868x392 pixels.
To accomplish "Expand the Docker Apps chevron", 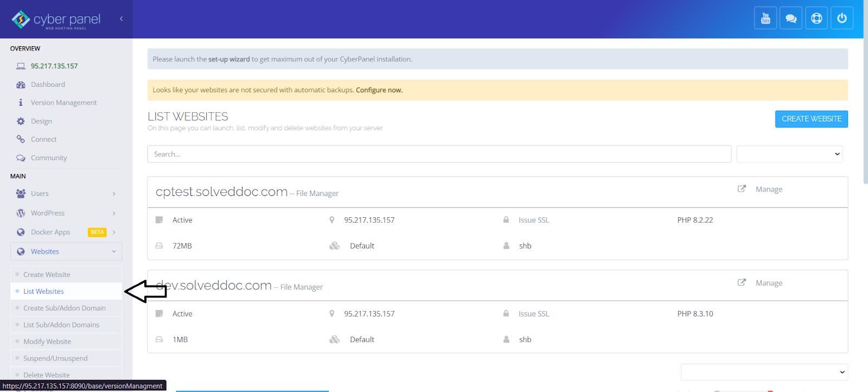I will (114, 232).
